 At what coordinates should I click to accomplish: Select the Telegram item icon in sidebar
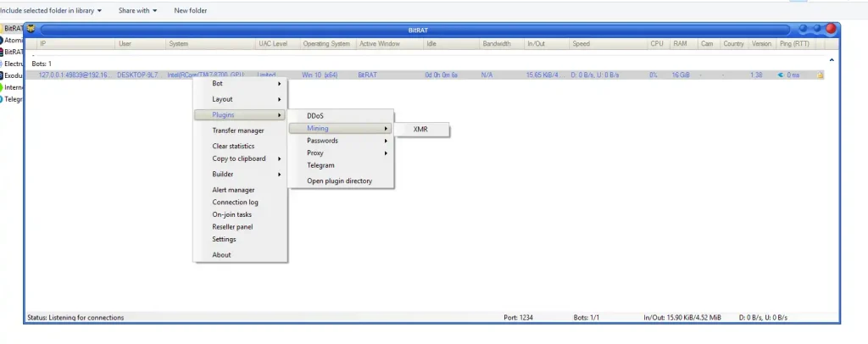tap(3, 98)
